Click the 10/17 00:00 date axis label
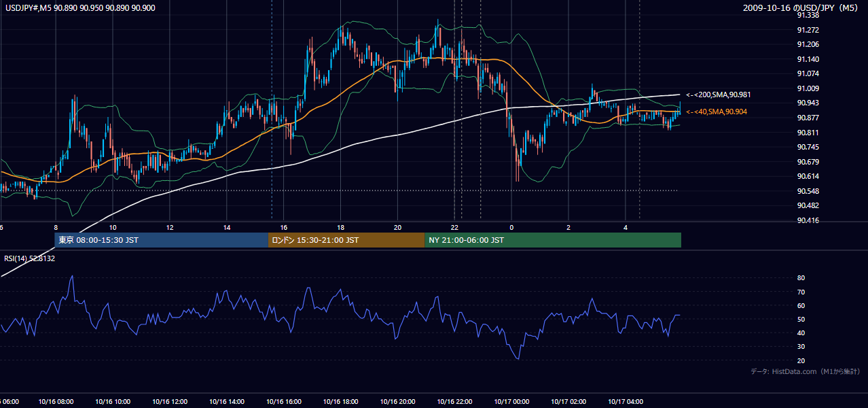 tap(512, 402)
